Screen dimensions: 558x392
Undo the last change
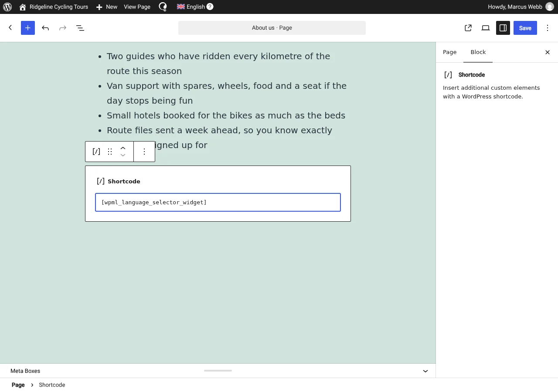45,28
